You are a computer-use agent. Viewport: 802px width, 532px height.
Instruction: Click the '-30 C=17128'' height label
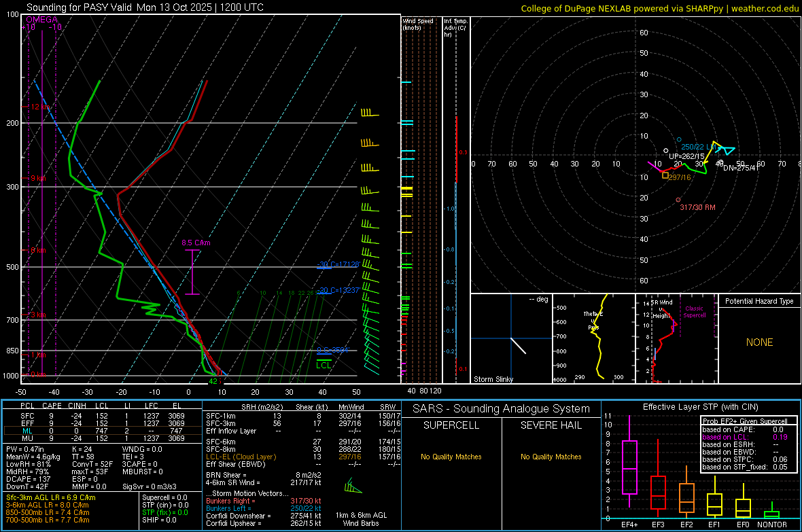338,264
